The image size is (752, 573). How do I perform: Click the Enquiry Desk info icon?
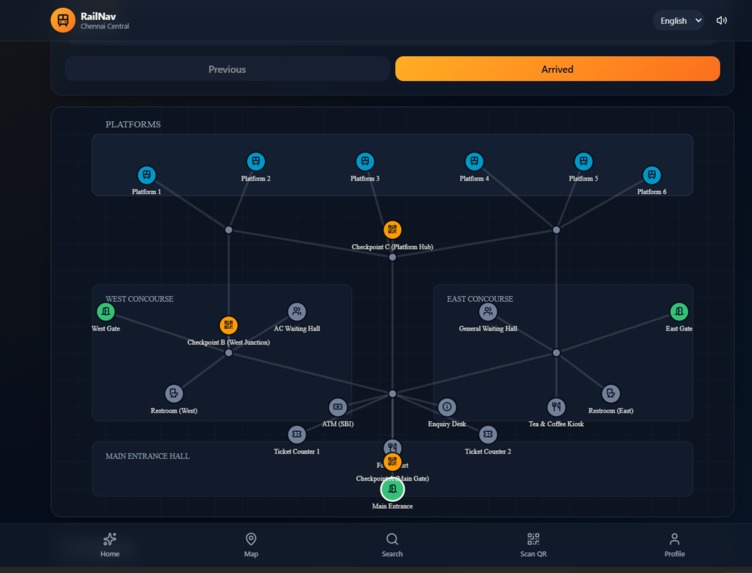447,407
